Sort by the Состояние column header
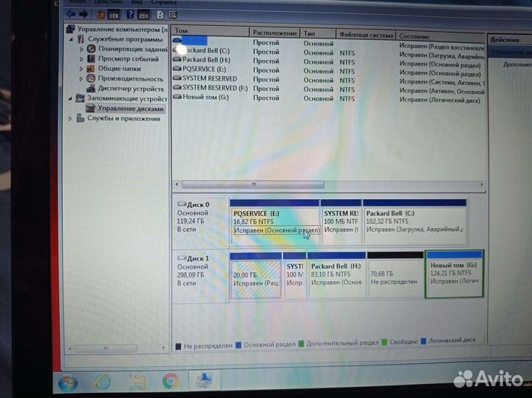 [440, 36]
